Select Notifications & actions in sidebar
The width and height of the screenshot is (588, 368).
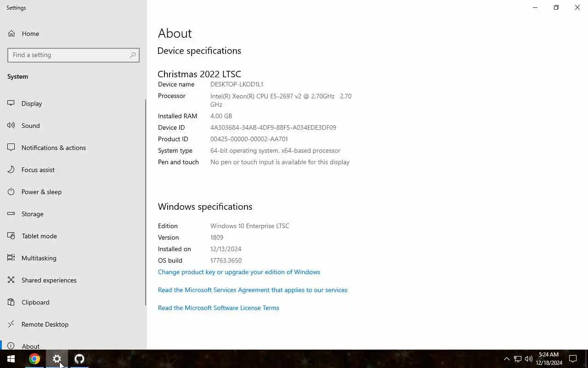[x=54, y=148]
